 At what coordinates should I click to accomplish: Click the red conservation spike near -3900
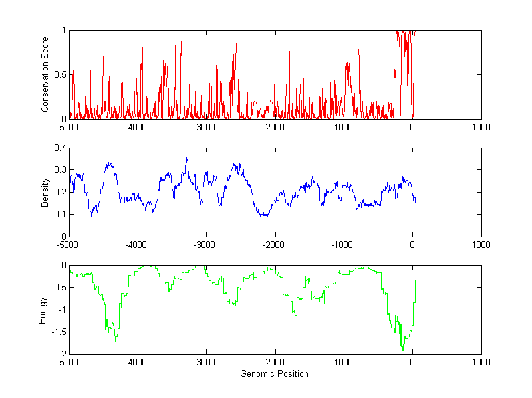coord(142,41)
